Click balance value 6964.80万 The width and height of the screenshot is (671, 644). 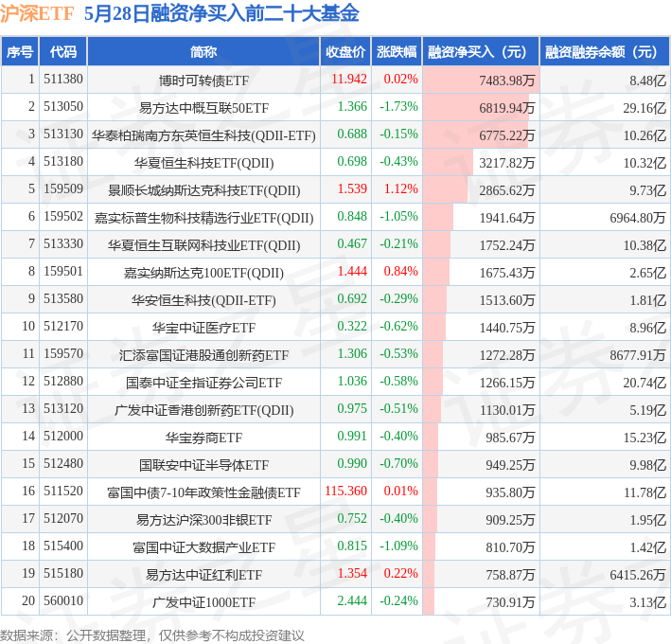click(638, 218)
